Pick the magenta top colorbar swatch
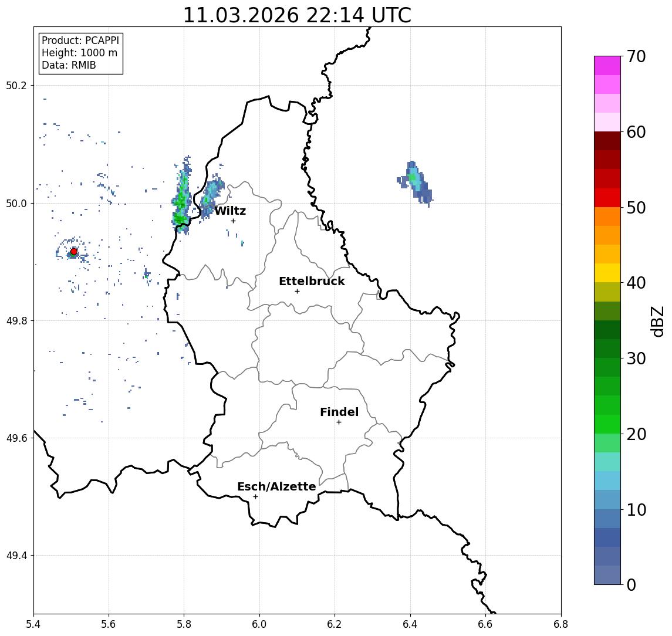The height and width of the screenshot is (636, 672). 607,66
